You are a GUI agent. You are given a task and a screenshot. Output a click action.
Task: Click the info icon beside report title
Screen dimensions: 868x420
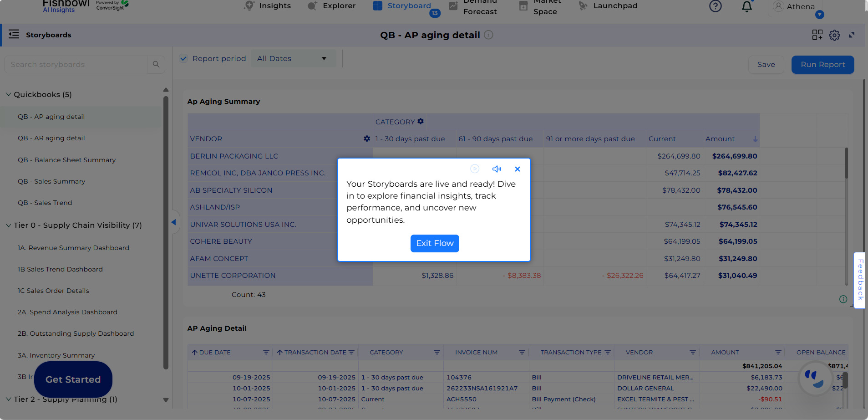pos(488,35)
